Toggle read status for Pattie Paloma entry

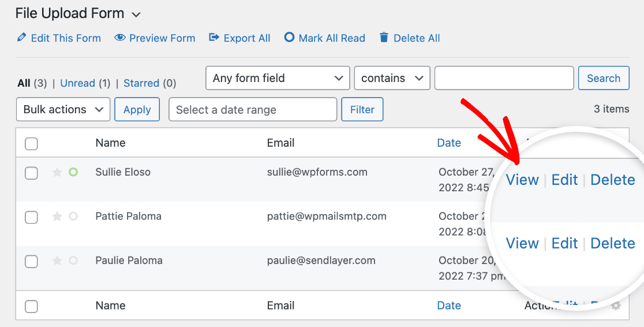tap(73, 216)
